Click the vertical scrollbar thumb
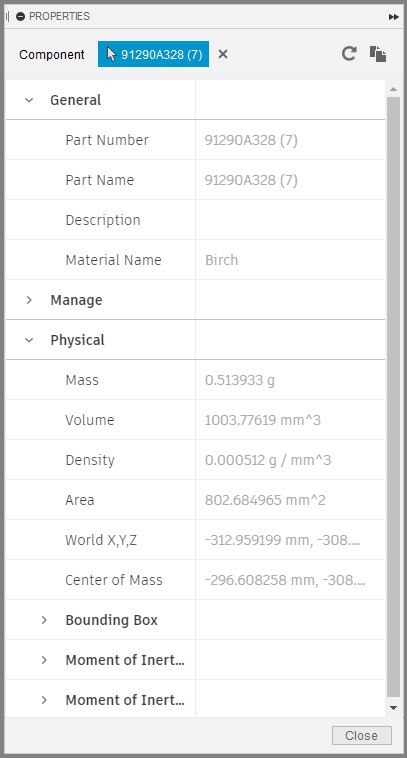This screenshot has height=758, width=407. tap(393, 396)
